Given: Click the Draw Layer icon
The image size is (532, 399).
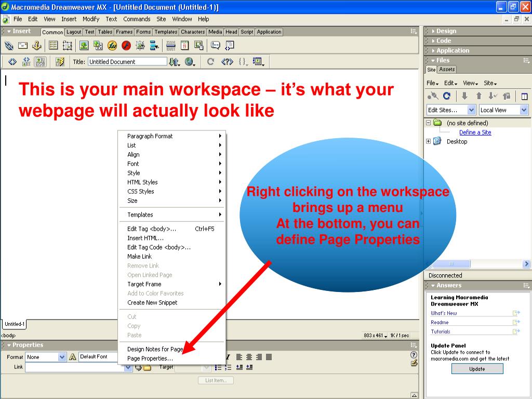Looking at the screenshot, I should click(67, 46).
